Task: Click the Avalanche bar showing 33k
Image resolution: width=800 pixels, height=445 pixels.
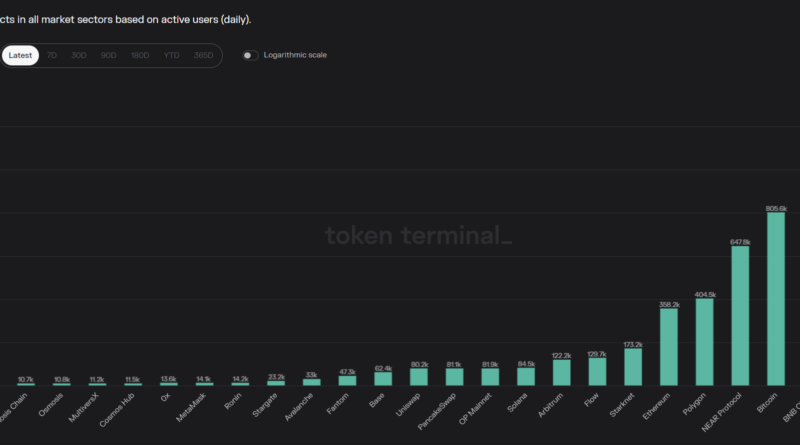Action: 311,382
